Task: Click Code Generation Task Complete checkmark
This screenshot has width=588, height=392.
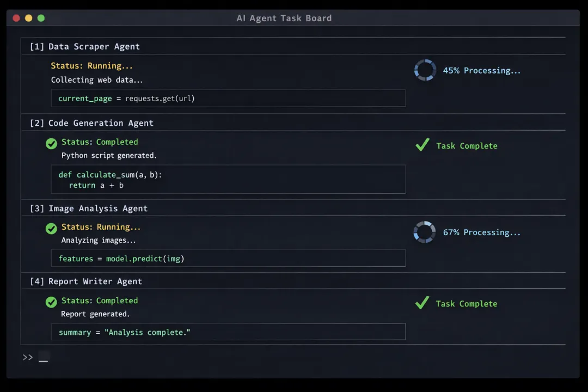Action: pyautogui.click(x=422, y=145)
